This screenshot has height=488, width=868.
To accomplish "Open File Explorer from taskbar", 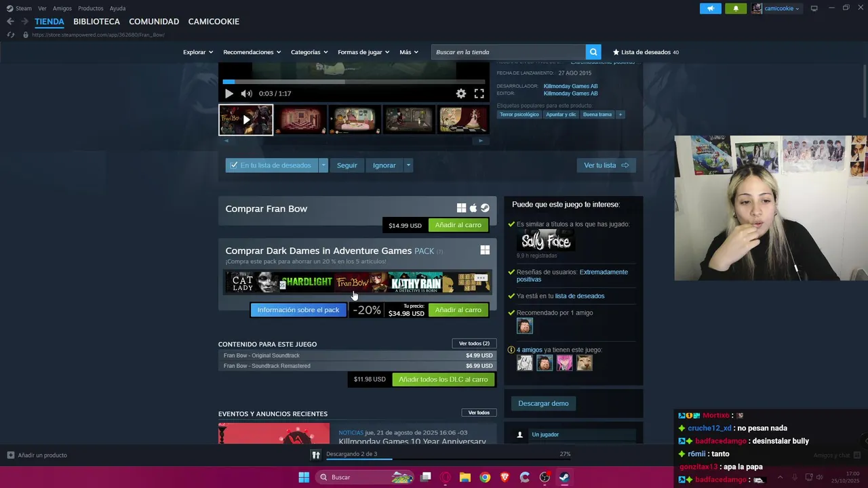I will (x=465, y=477).
